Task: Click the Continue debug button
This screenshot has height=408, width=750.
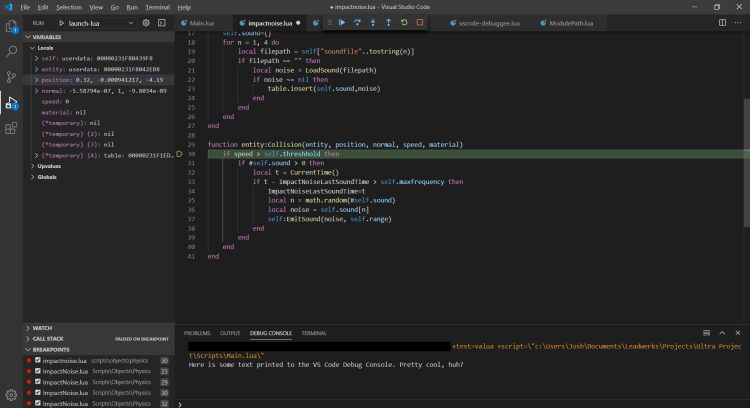Action: click(342, 22)
